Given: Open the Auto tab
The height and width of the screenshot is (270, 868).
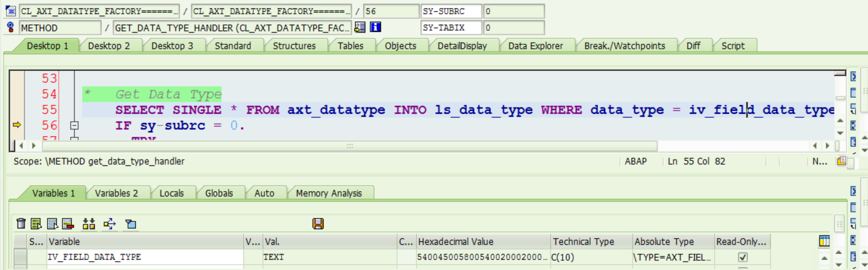Looking at the screenshot, I should pos(264,193).
